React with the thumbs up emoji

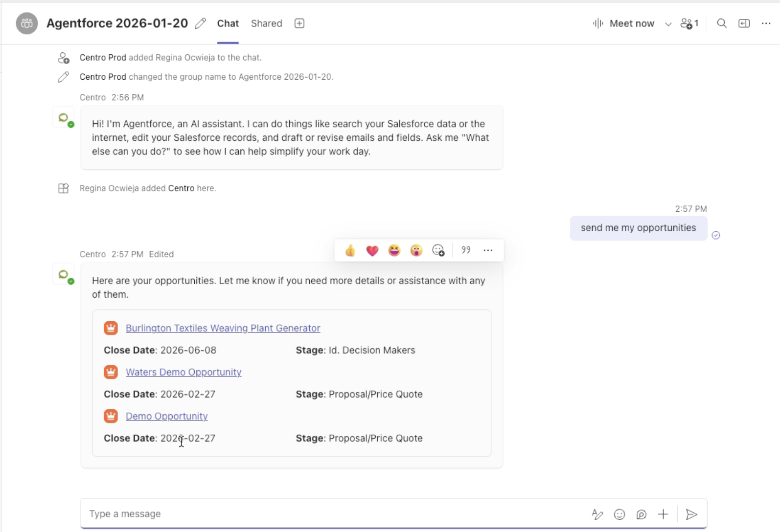point(350,250)
